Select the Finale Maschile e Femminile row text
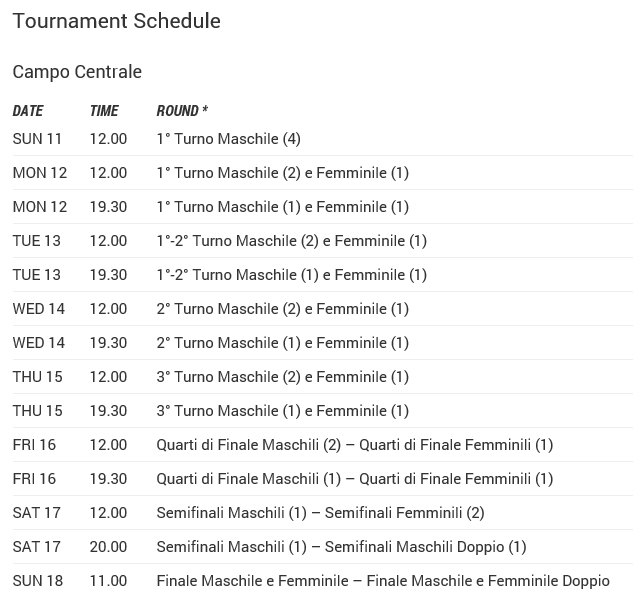Screen dimensions: 633x601 [382, 581]
